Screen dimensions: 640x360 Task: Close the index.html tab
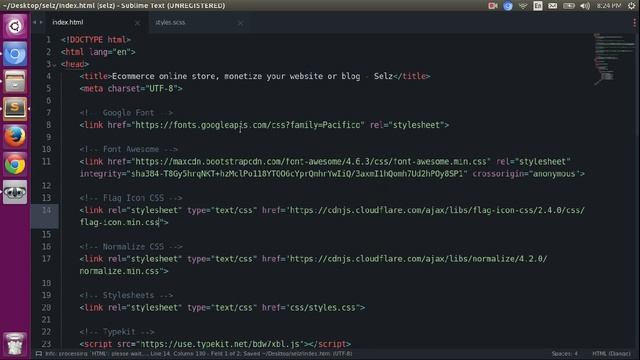click(138, 23)
